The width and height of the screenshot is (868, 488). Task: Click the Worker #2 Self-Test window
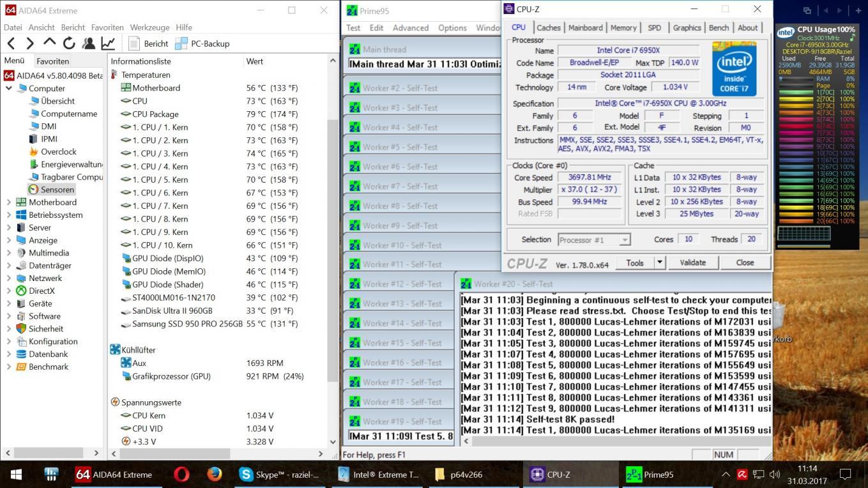point(423,88)
